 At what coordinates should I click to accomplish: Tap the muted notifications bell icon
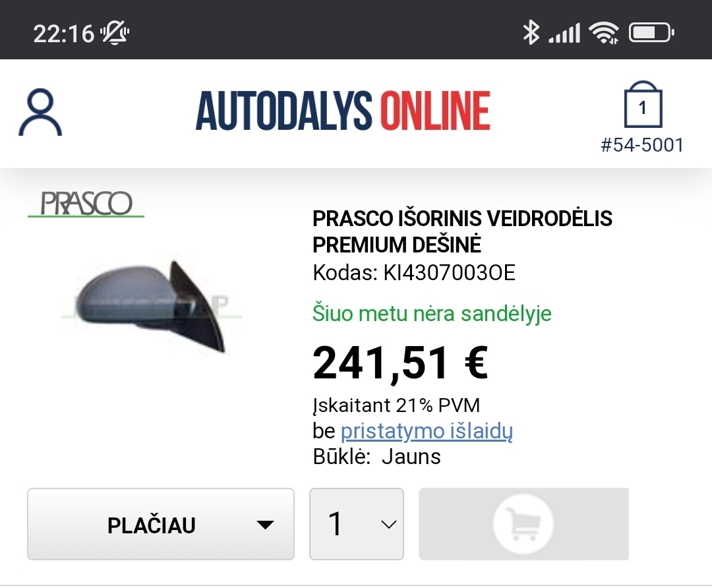click(115, 33)
